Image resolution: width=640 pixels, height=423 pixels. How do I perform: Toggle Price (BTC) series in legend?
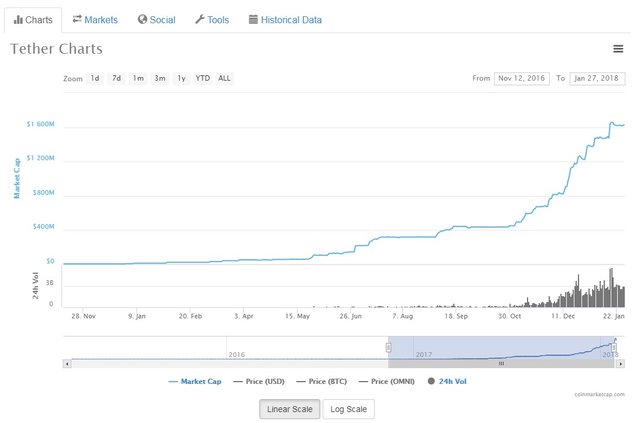point(322,381)
